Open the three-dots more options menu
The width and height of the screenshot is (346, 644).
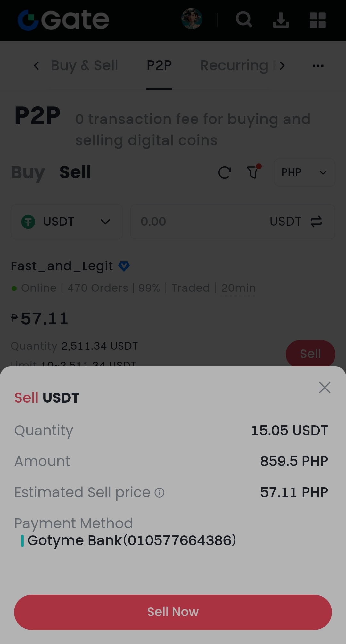point(318,65)
